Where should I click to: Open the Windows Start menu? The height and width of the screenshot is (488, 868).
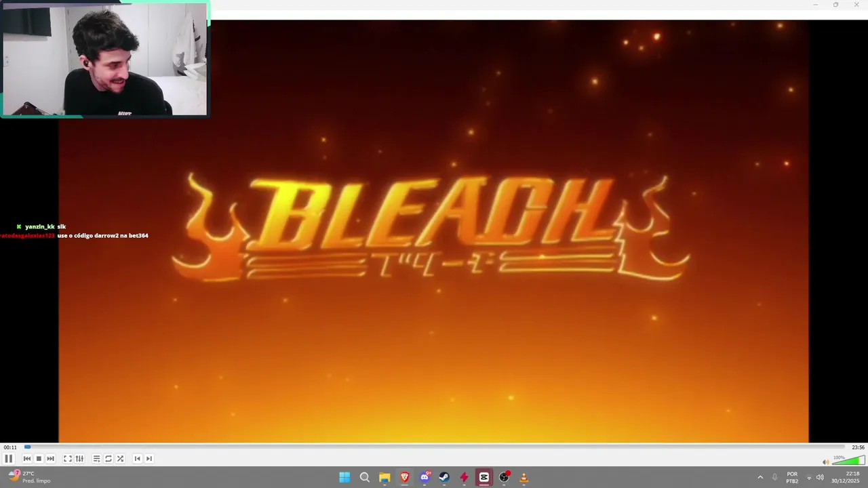[x=344, y=477]
